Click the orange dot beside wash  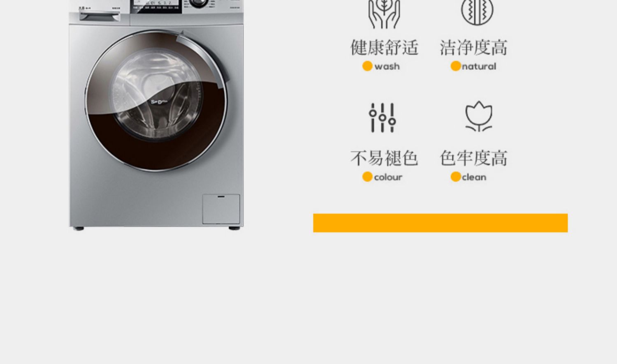[367, 66]
